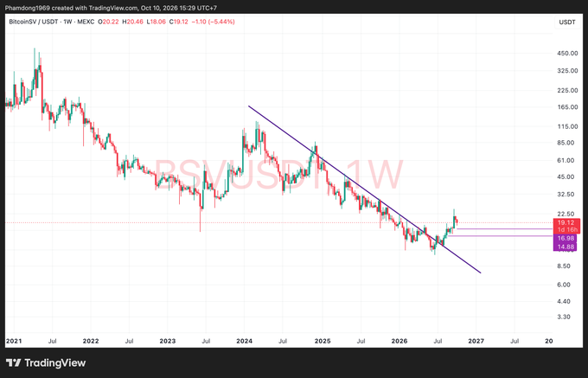Click the 450.00 price axis label

coord(567,54)
